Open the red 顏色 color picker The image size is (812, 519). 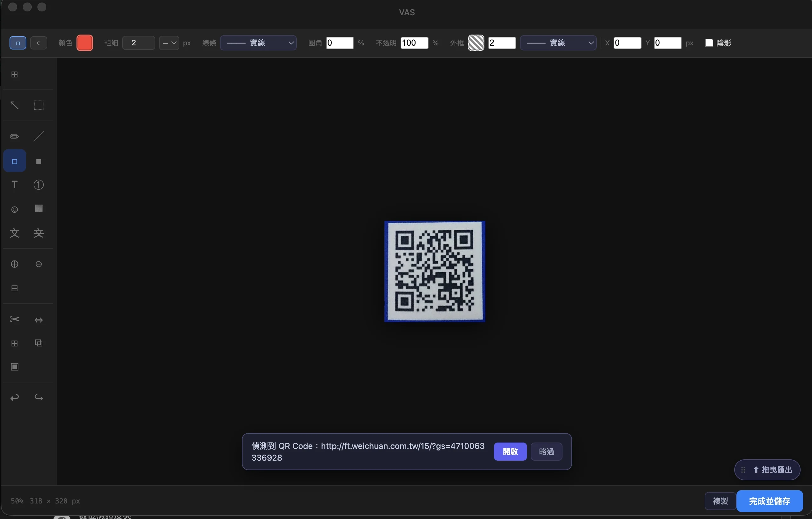[85, 43]
